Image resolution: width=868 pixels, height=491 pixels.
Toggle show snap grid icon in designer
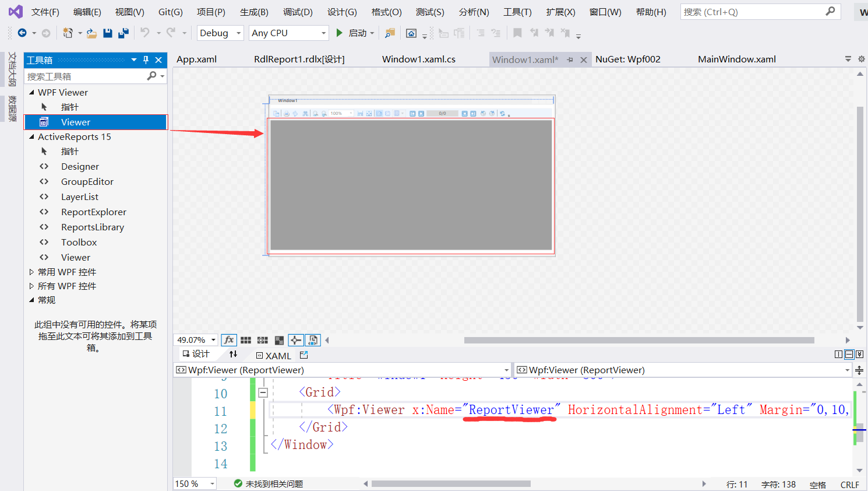click(x=246, y=340)
